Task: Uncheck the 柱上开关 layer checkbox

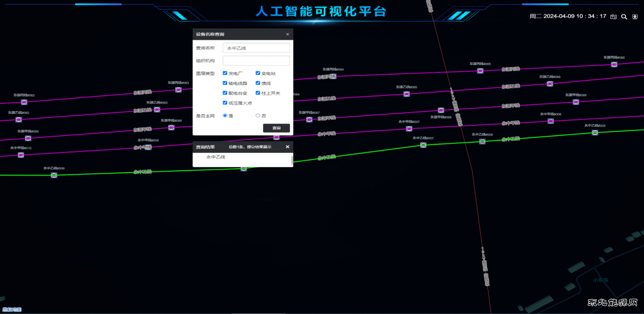Action: [x=258, y=93]
